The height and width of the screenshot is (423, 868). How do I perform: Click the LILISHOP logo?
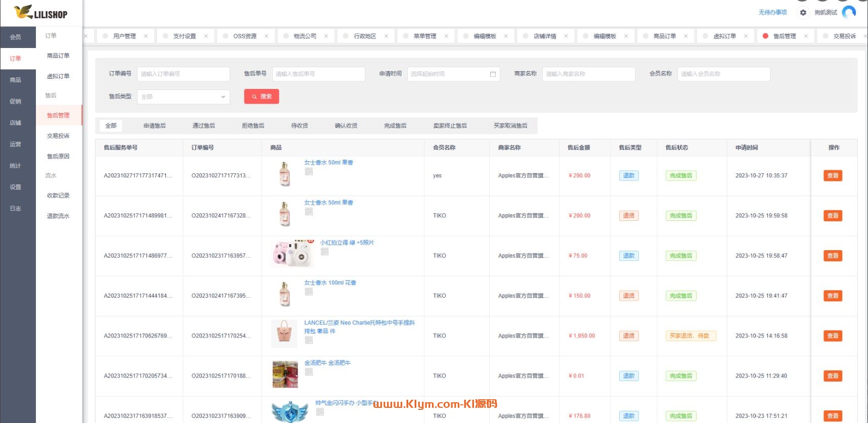tap(40, 12)
